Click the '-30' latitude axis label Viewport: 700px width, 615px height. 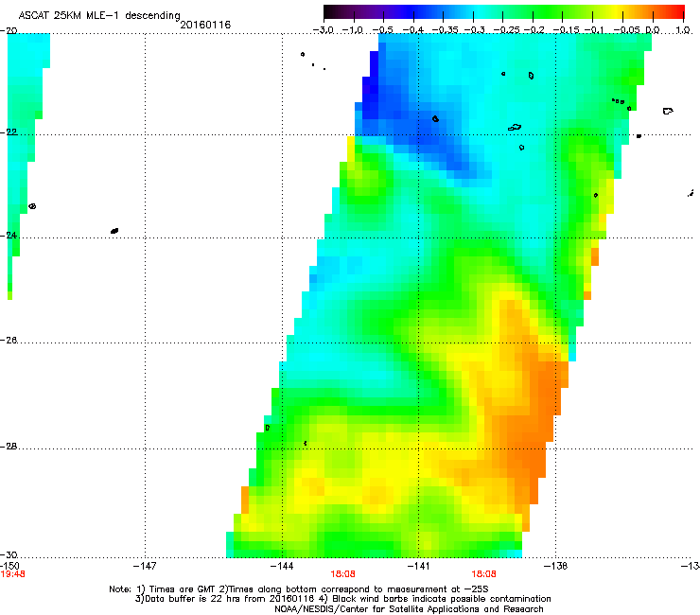coord(9,554)
